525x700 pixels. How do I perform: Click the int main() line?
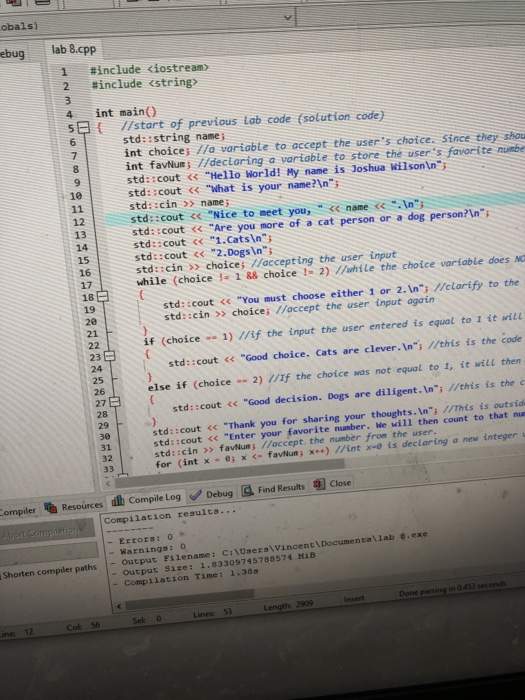[x=126, y=112]
